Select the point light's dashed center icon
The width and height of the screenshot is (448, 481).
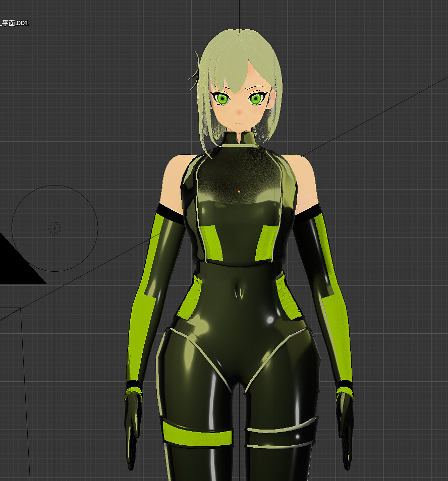(54, 228)
